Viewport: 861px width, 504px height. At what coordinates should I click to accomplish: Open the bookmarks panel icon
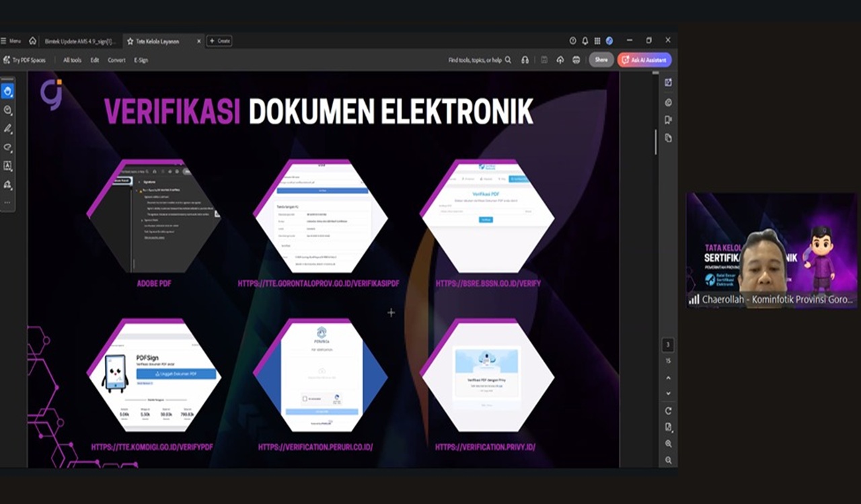click(668, 120)
